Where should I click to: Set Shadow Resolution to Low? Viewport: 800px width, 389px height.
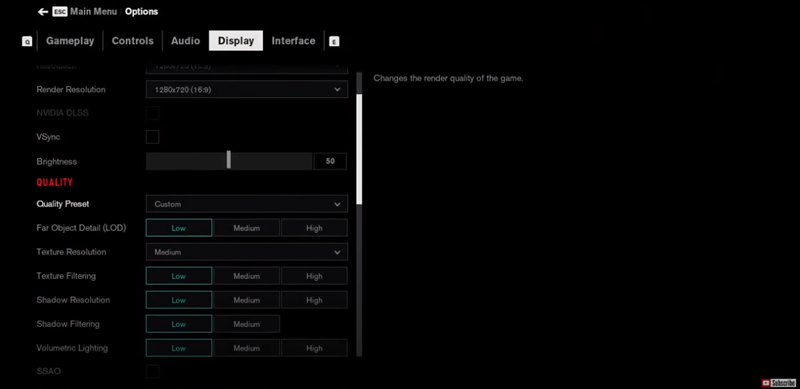[179, 300]
